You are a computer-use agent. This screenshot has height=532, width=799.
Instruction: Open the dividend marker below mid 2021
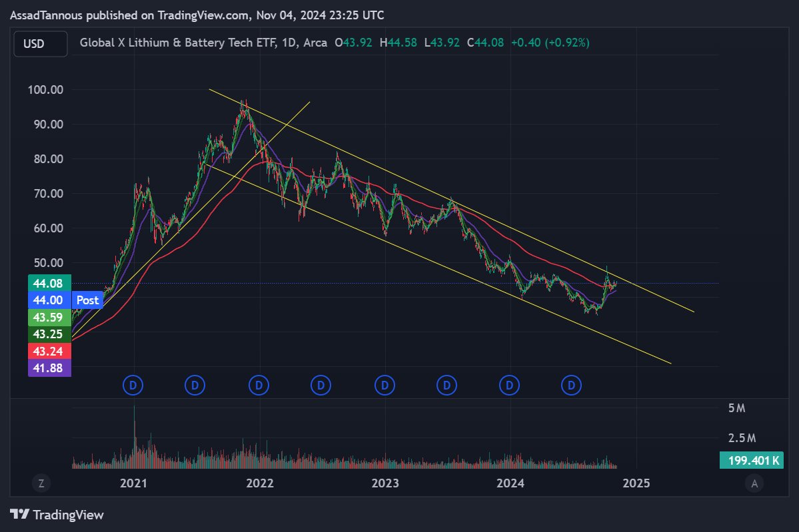(x=195, y=386)
